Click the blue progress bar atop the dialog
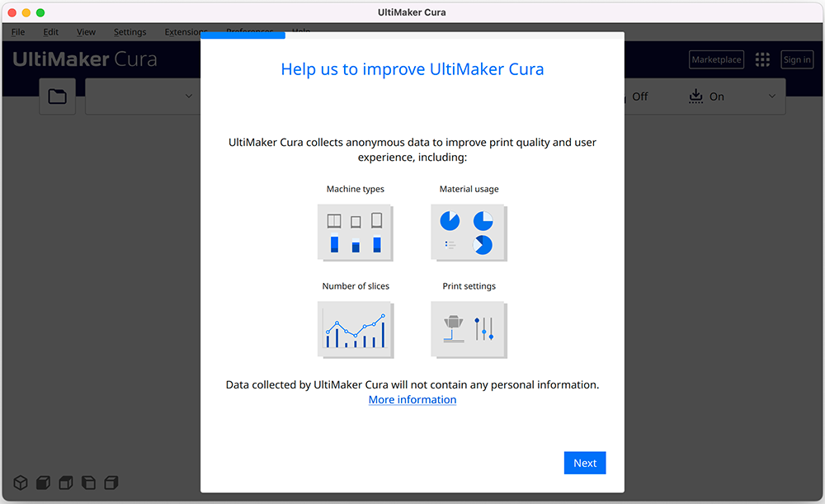This screenshot has height=504, width=825. pyautogui.click(x=243, y=35)
